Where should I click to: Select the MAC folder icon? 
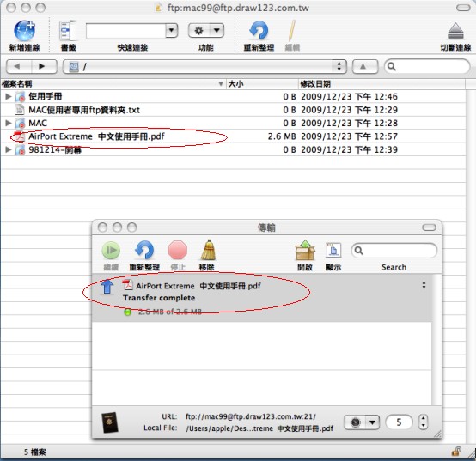[20, 123]
